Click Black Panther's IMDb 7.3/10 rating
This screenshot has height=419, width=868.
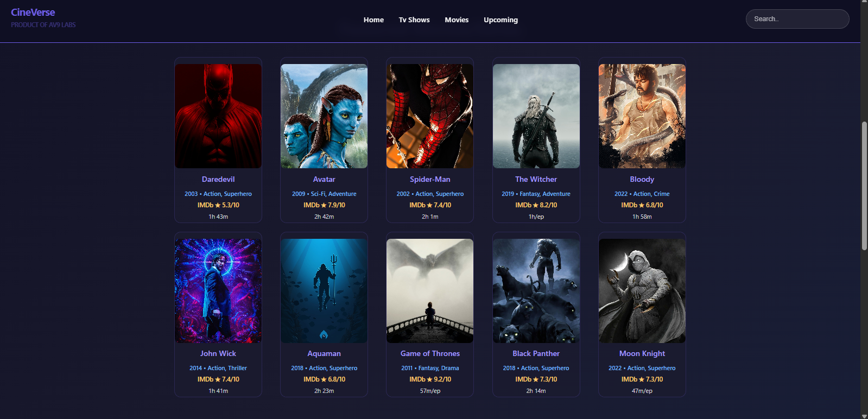[536, 379]
